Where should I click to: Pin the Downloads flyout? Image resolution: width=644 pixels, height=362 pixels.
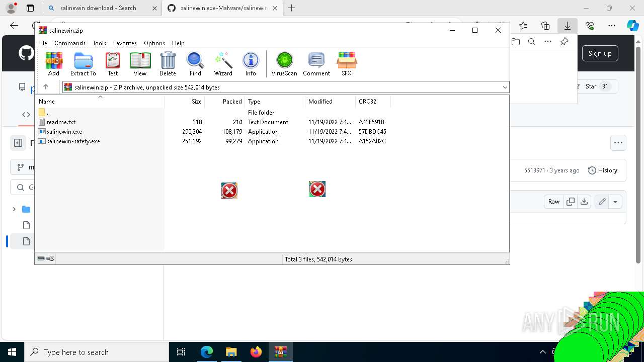pos(564,42)
